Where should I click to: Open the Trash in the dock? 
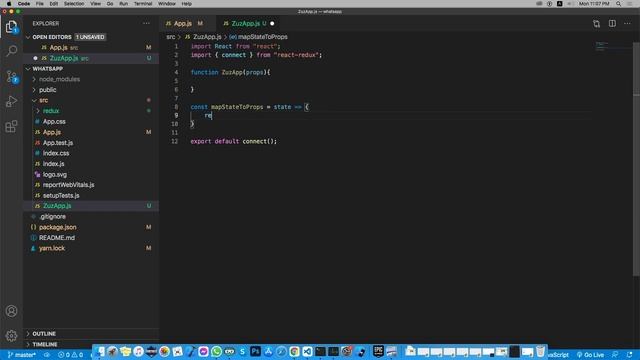(x=540, y=351)
